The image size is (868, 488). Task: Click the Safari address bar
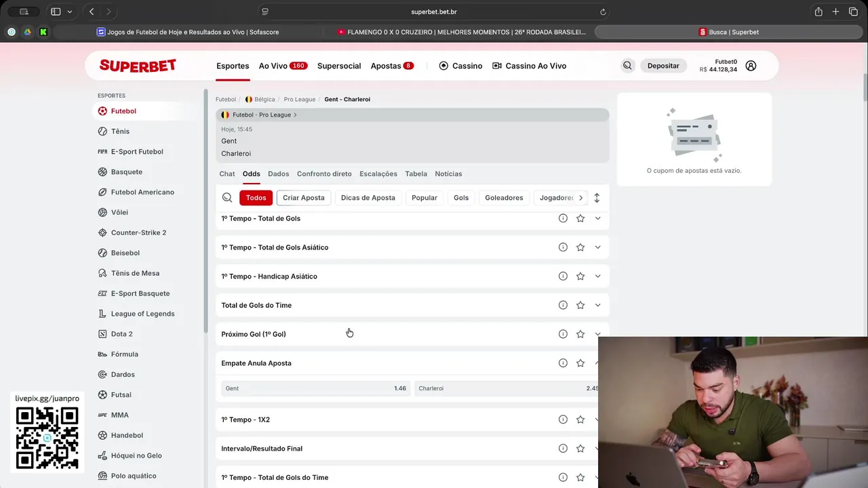tap(433, 12)
